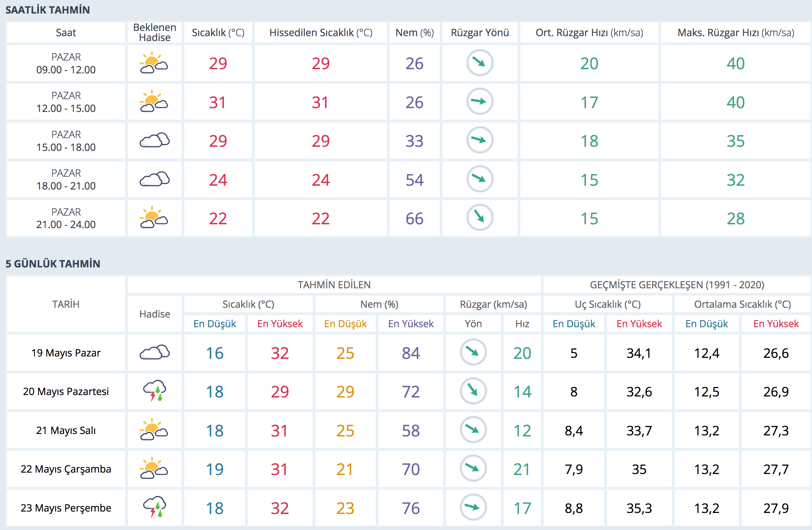Viewport: 812px width, 530px height.
Task: Click partly sunny icon for 22 Mayıs Çarşamba
Action: pyautogui.click(x=154, y=468)
